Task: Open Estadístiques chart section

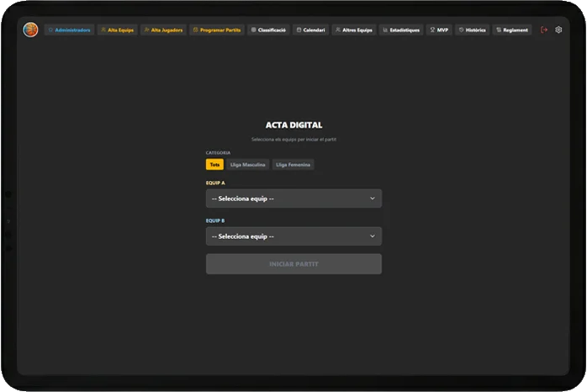Action: click(400, 29)
